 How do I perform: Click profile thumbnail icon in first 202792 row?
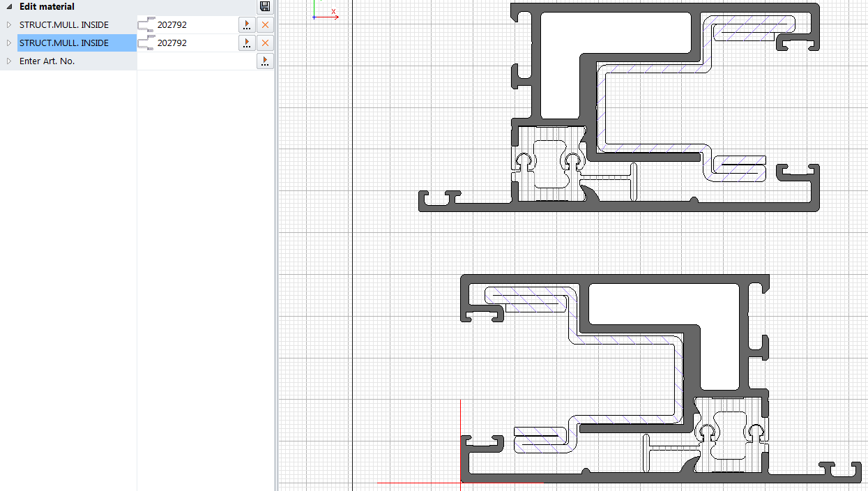coord(146,25)
